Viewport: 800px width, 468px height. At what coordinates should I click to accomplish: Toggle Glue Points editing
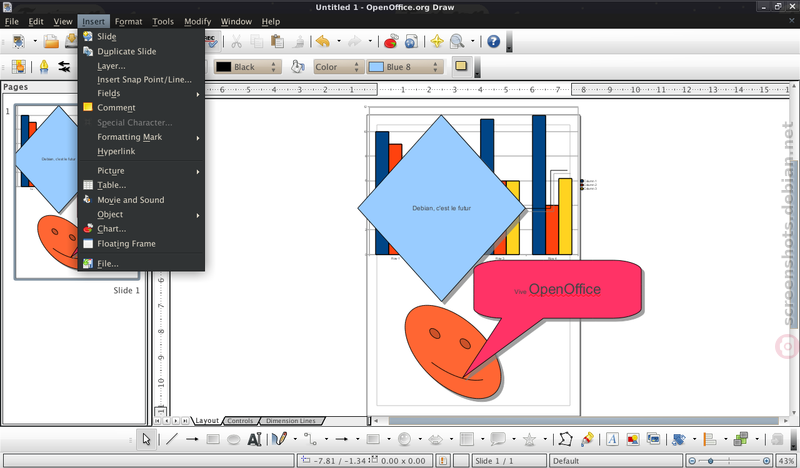(x=587, y=439)
